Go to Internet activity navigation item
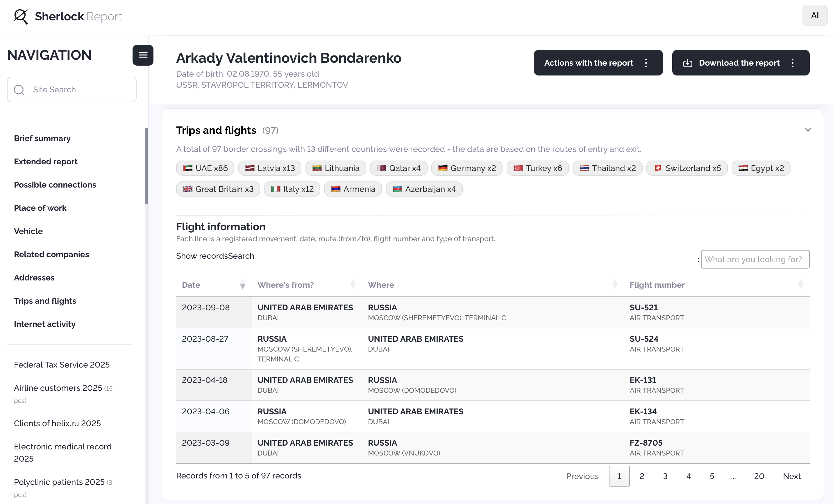The width and height of the screenshot is (833, 504). (x=45, y=324)
